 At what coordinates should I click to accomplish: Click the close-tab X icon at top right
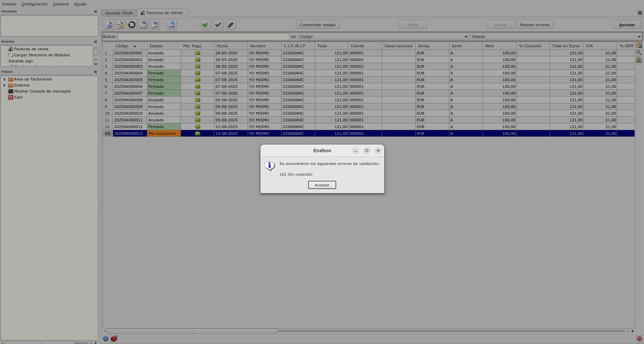click(x=640, y=13)
